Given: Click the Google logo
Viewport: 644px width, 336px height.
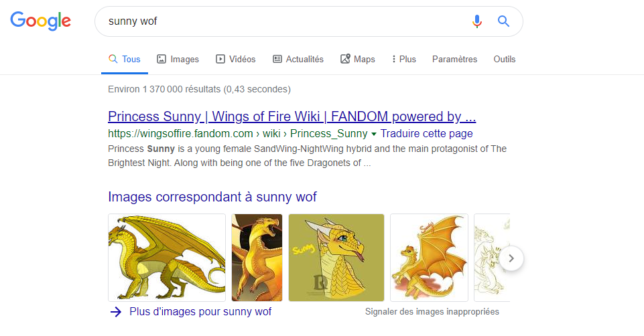Looking at the screenshot, I should pos(40,21).
